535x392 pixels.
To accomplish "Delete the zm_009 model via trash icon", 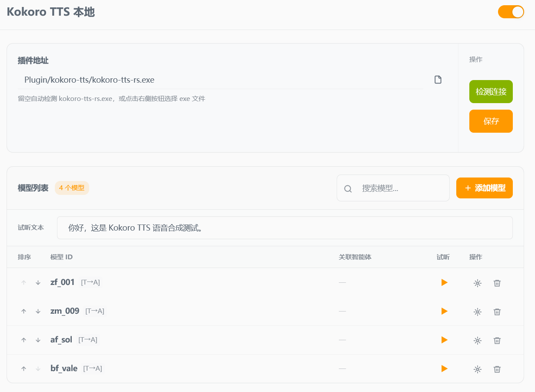I will tap(497, 312).
